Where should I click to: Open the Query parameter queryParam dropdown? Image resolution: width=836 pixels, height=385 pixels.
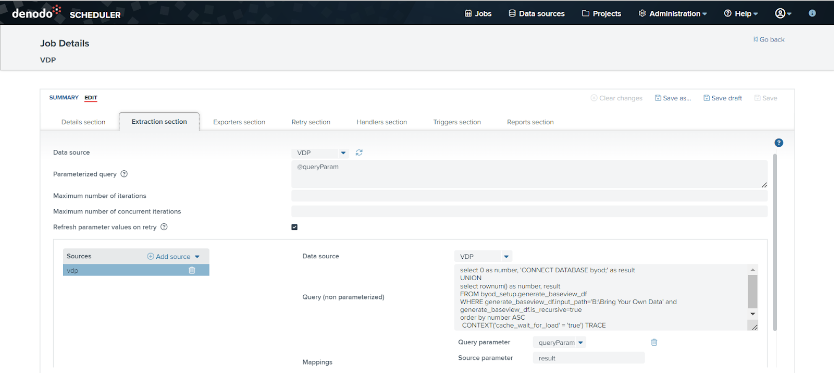point(559,343)
